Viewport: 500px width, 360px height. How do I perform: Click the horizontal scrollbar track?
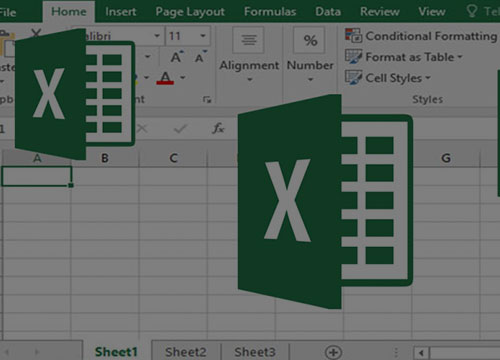(465, 353)
